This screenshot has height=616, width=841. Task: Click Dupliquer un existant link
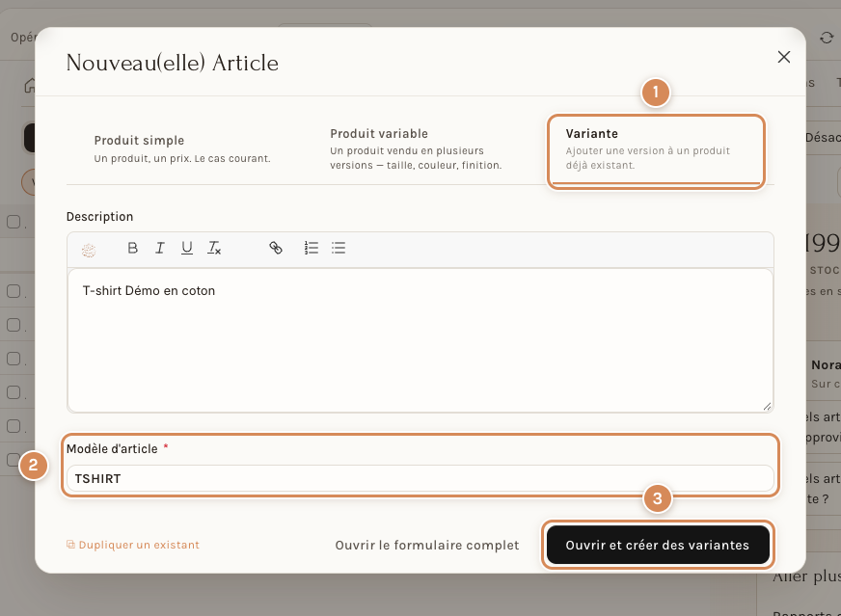tap(132, 545)
